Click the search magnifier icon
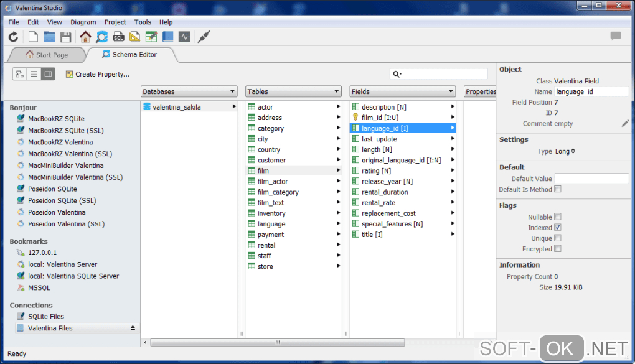Screen dimensions: 635x364 tap(397, 74)
